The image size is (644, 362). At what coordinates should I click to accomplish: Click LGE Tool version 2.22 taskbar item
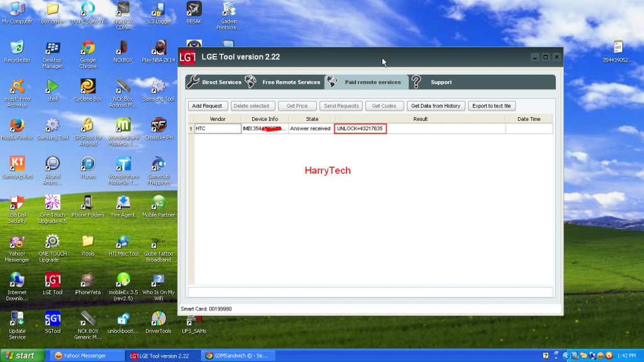tap(163, 356)
